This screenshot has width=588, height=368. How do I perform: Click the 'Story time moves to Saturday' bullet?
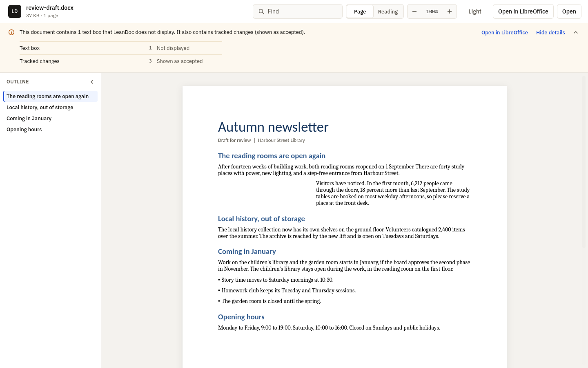pyautogui.click(x=276, y=280)
